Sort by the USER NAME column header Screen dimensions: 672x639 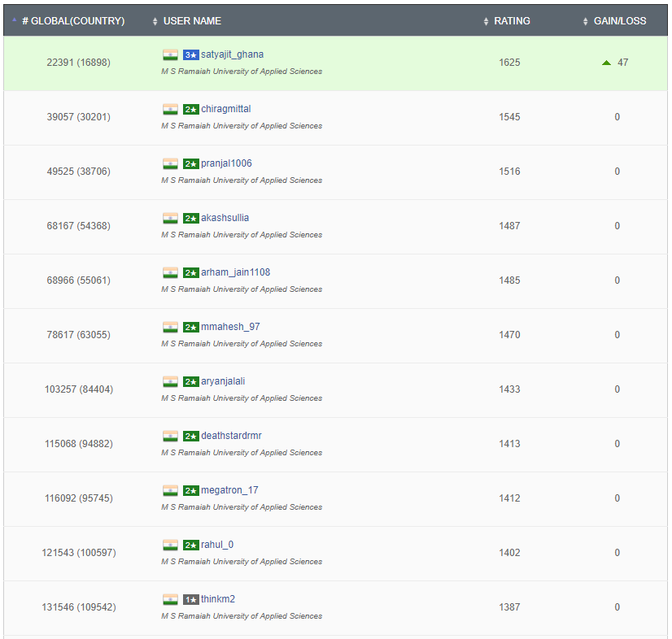[x=192, y=21]
